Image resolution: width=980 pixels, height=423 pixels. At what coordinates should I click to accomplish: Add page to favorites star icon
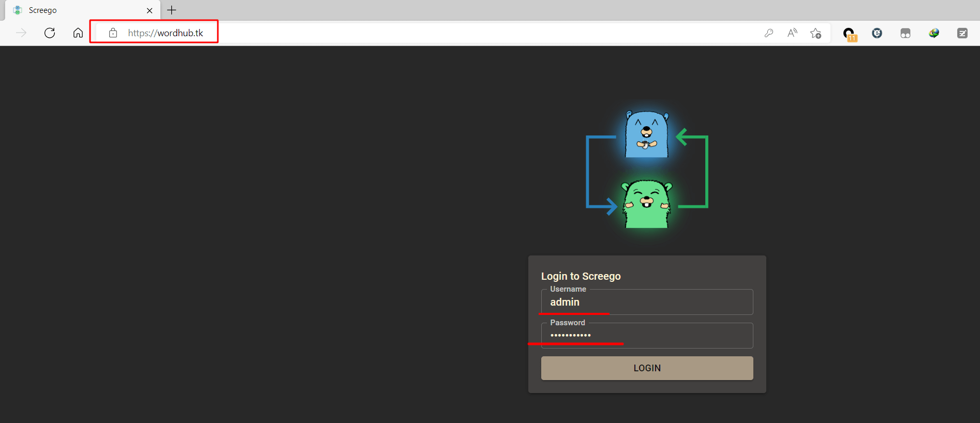pos(816,33)
